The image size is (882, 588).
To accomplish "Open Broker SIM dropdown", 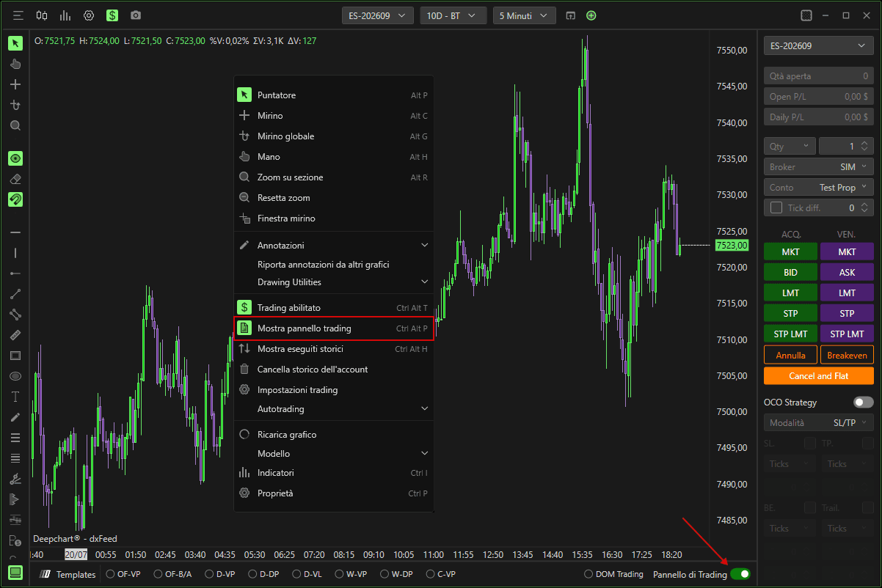I will click(x=819, y=167).
